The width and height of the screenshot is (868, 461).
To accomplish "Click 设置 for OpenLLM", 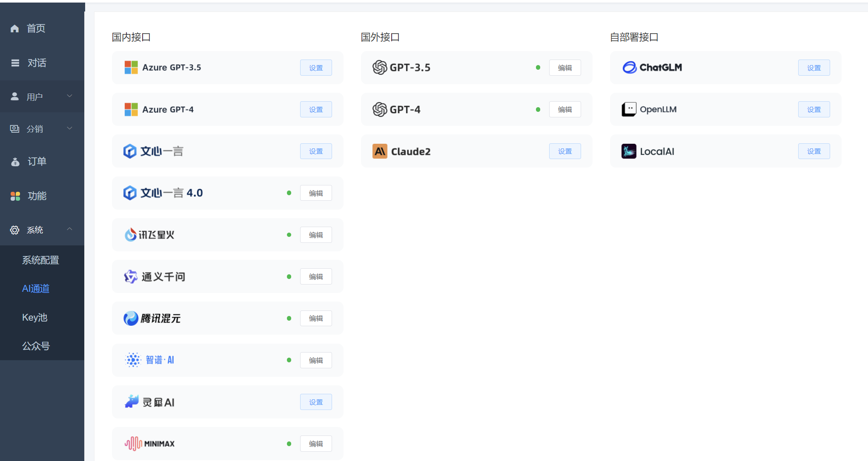I will [814, 109].
